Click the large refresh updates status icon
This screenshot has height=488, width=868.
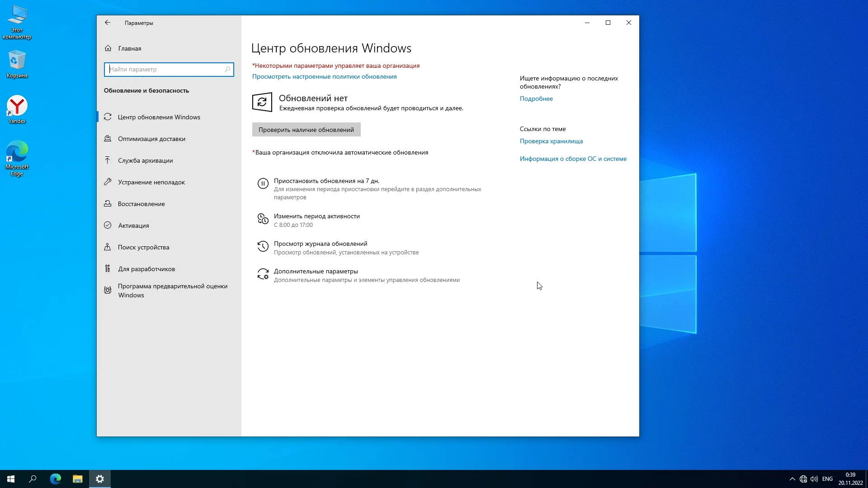point(262,102)
